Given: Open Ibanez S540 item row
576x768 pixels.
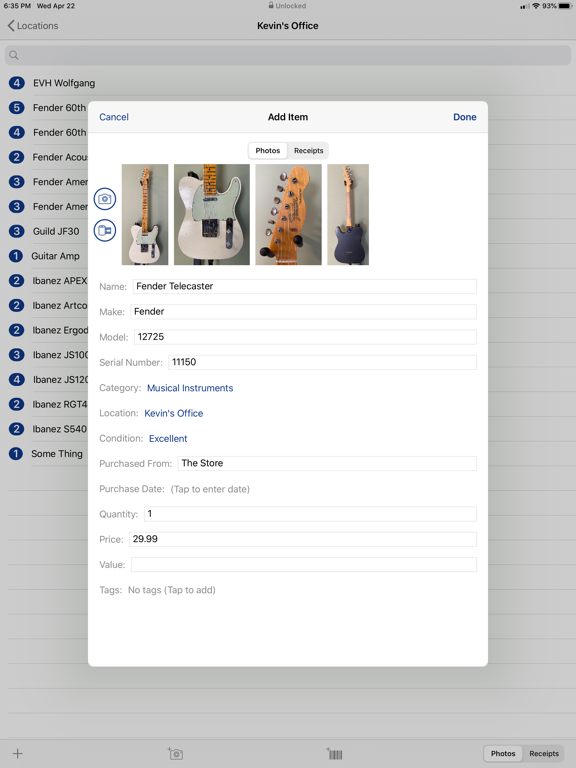Looking at the screenshot, I should (44, 429).
